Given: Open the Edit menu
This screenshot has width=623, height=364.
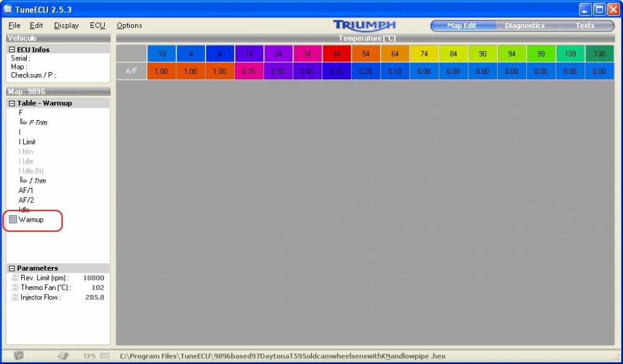Looking at the screenshot, I should tap(36, 26).
